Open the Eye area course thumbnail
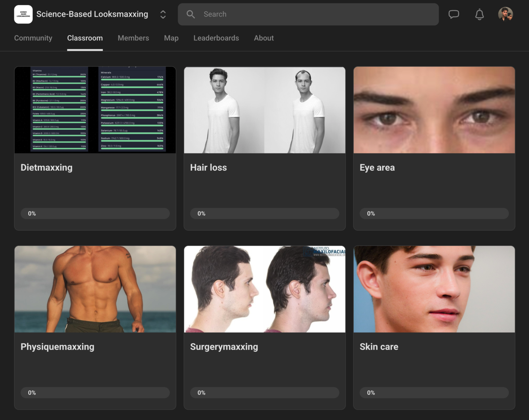 pyautogui.click(x=434, y=110)
